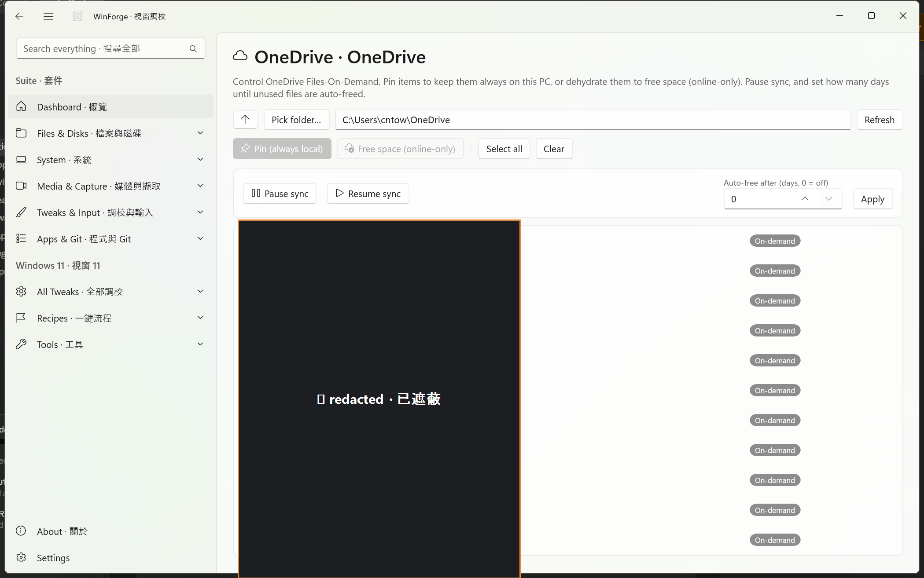Screen dimensions: 924x578
Task: Open the Dashboard page
Action: click(x=110, y=107)
